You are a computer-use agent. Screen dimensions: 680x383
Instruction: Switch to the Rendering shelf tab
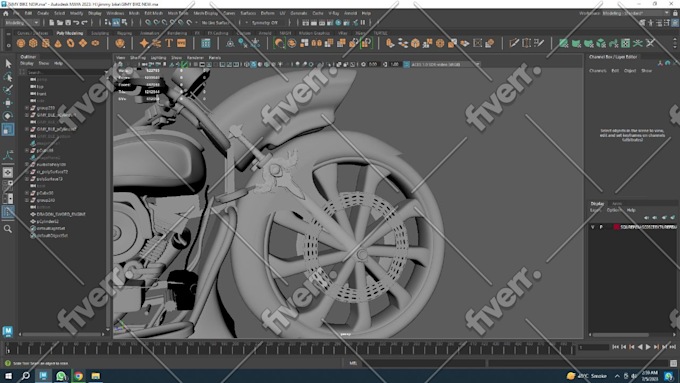(x=177, y=33)
